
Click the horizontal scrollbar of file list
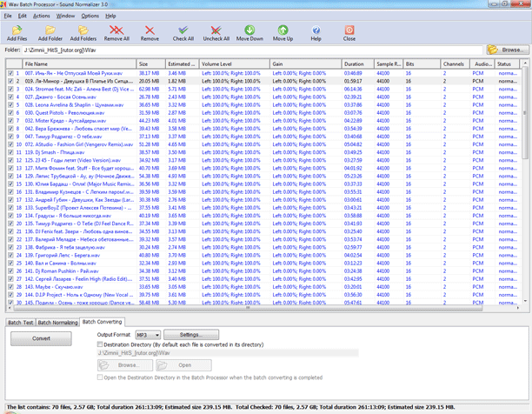click(248, 308)
